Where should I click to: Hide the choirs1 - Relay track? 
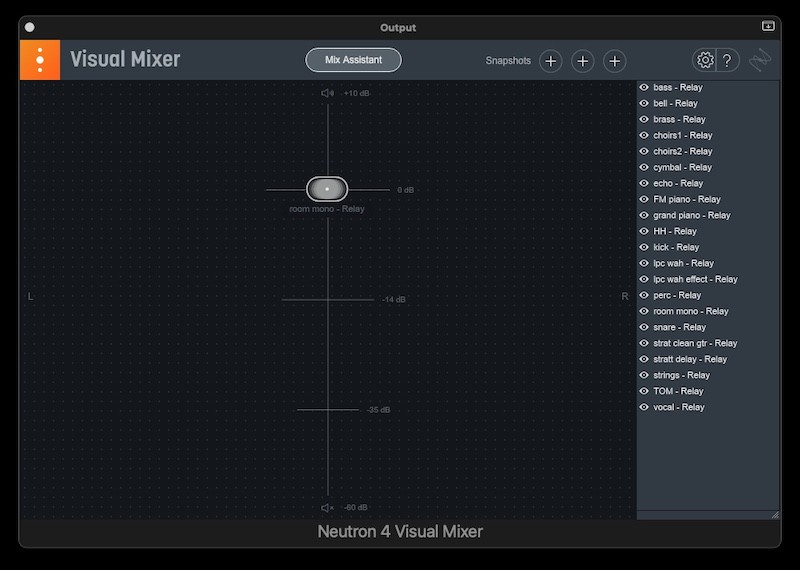(x=644, y=135)
